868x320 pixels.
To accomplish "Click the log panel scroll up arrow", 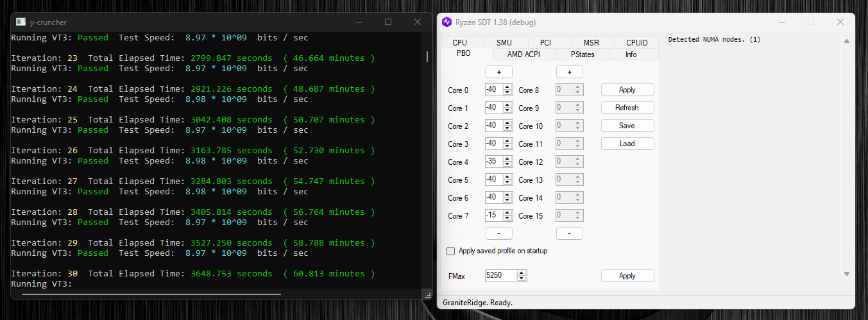I will click(x=846, y=42).
